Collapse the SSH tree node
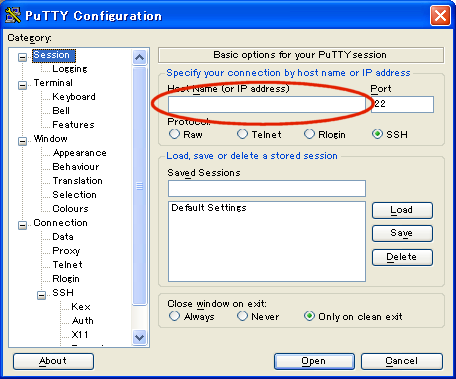456x379 pixels. (x=41, y=295)
